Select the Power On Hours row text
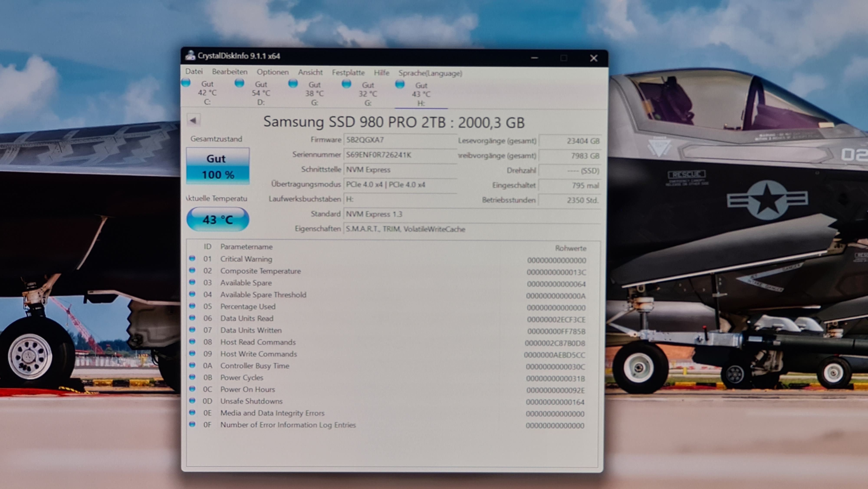The width and height of the screenshot is (868, 489). tap(248, 389)
